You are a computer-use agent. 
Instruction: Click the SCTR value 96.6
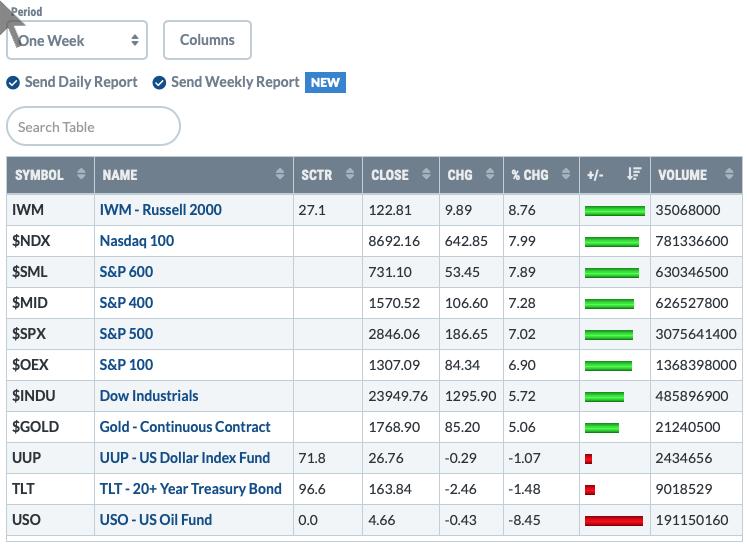[x=312, y=489]
